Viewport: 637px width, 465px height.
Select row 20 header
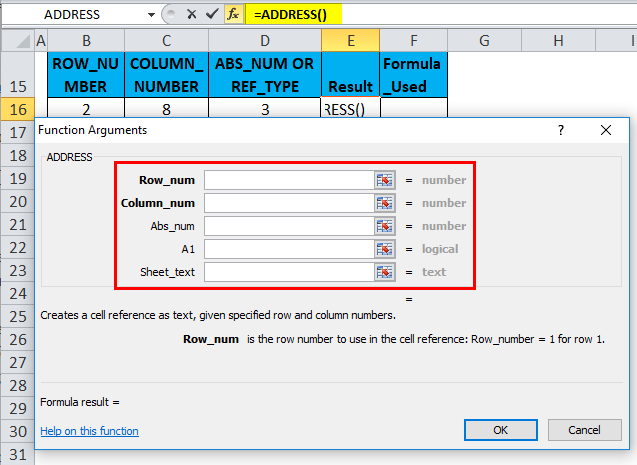(x=18, y=201)
